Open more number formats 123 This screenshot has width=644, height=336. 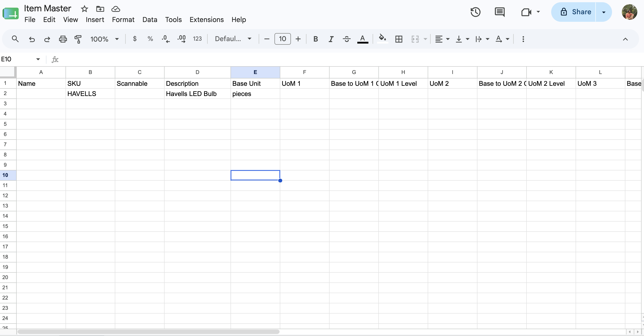click(x=197, y=39)
